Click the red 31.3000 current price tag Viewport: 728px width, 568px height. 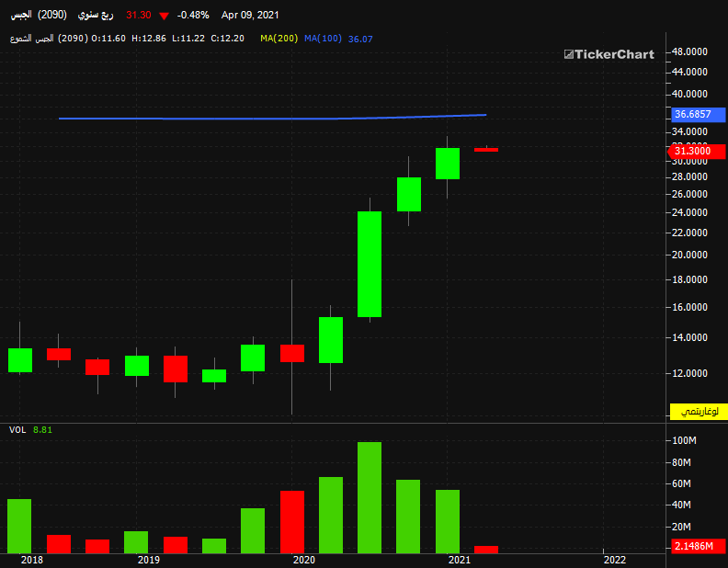[x=697, y=151]
